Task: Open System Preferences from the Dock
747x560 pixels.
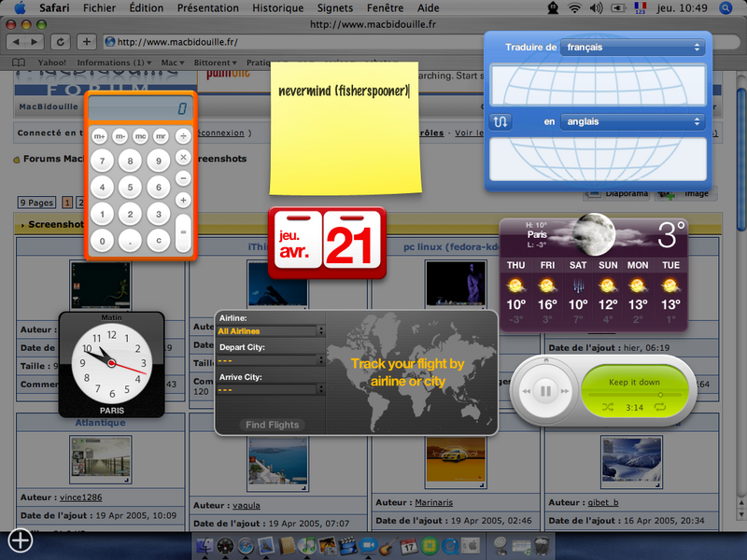Action: click(471, 546)
